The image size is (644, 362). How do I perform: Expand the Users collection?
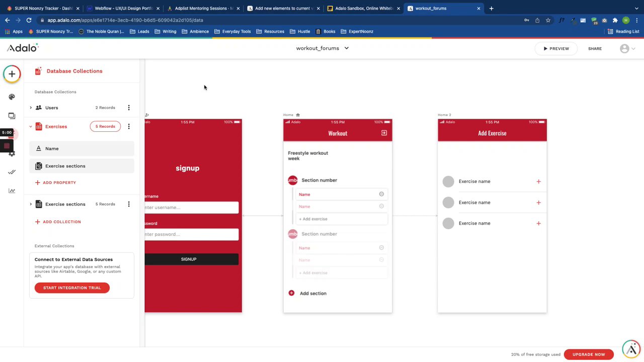click(31, 108)
